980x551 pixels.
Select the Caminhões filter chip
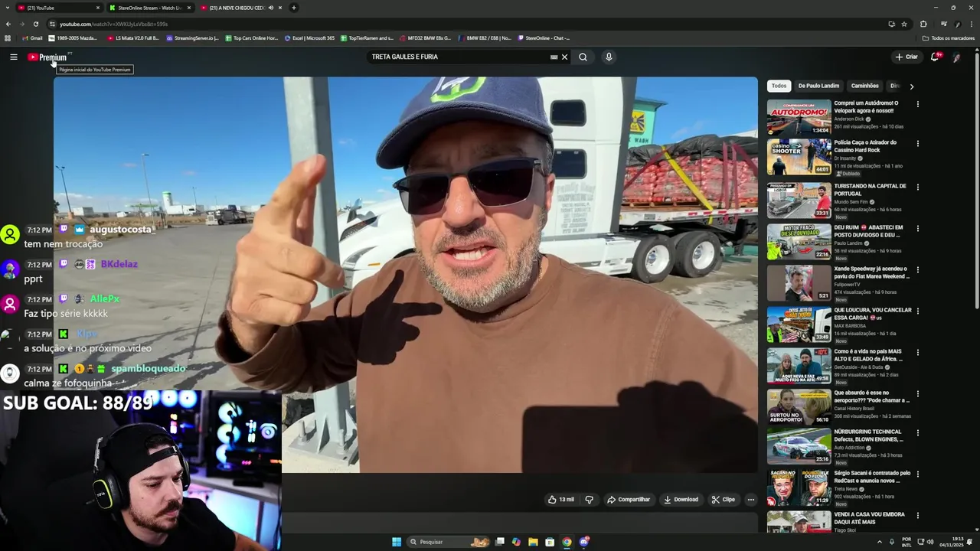[865, 86]
